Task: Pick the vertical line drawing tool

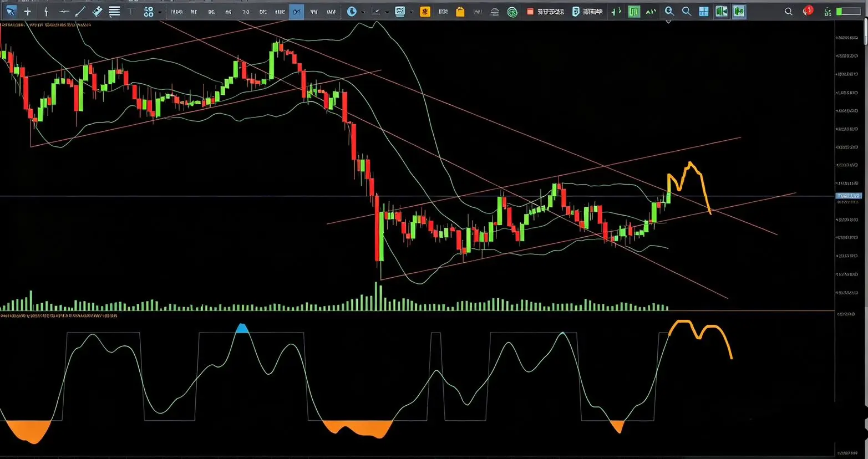Action: click(x=46, y=11)
